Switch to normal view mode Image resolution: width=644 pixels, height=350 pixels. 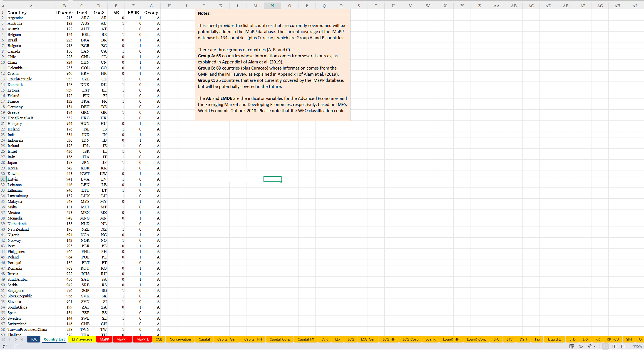[605, 346]
